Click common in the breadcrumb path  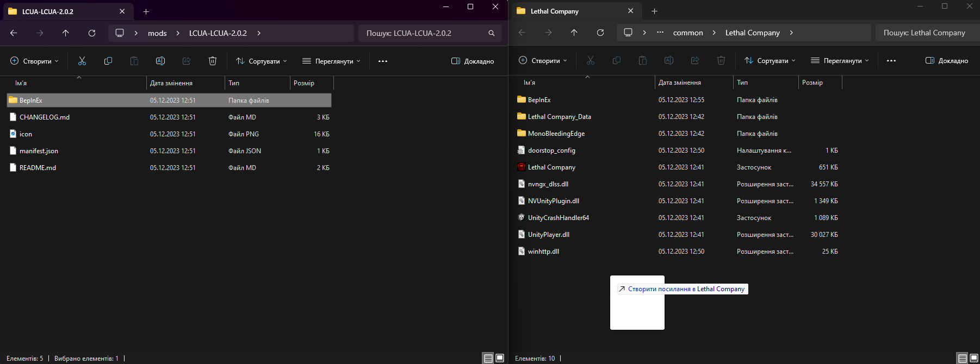tap(688, 33)
